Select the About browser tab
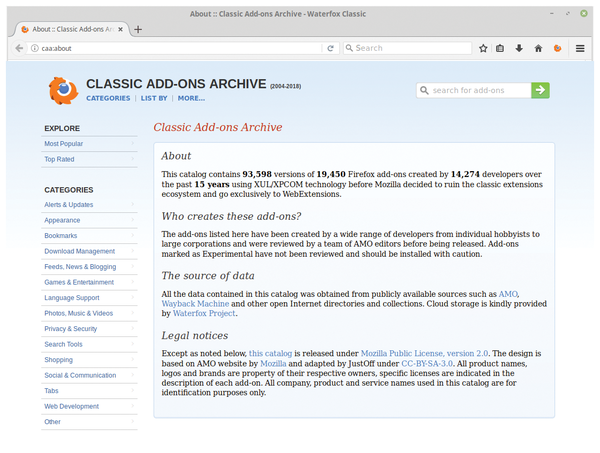This screenshot has height=453, width=600. click(x=72, y=29)
